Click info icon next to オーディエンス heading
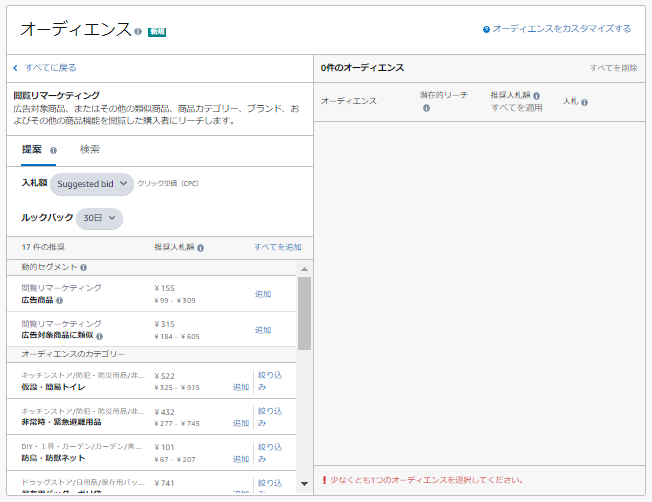652x502 pixels. click(x=138, y=31)
